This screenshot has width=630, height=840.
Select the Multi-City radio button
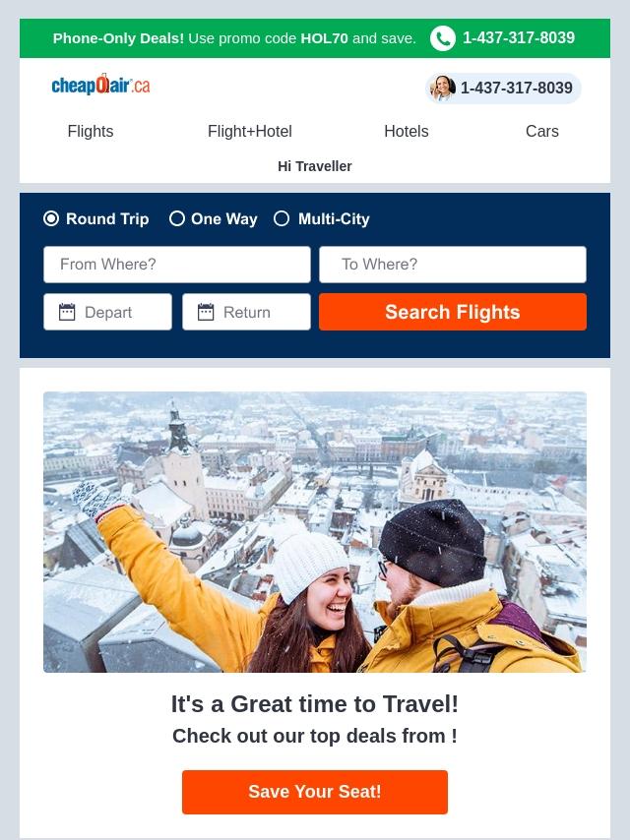(x=282, y=218)
